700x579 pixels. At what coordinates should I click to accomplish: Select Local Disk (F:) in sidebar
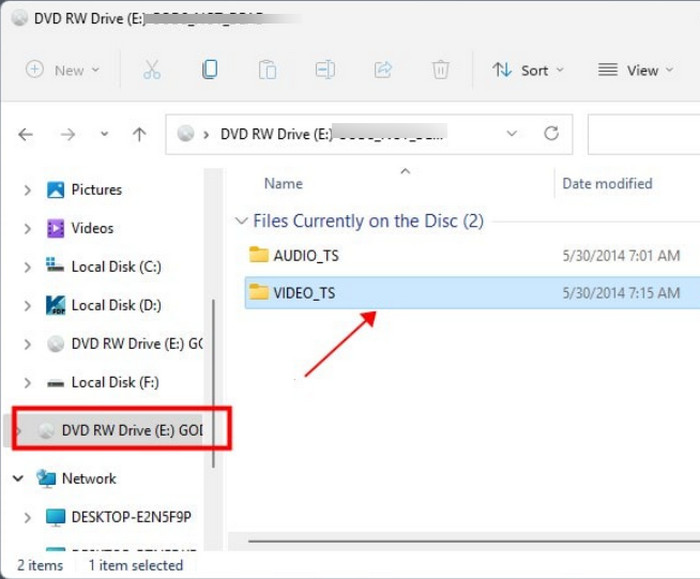[x=115, y=383]
